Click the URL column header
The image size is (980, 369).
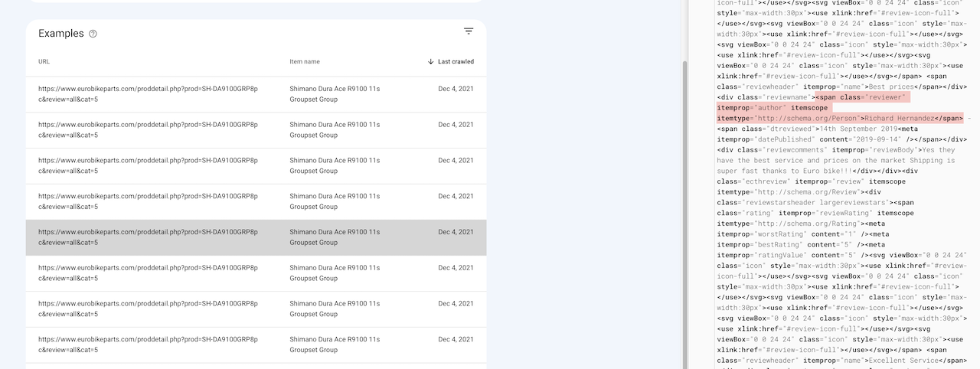(x=44, y=62)
